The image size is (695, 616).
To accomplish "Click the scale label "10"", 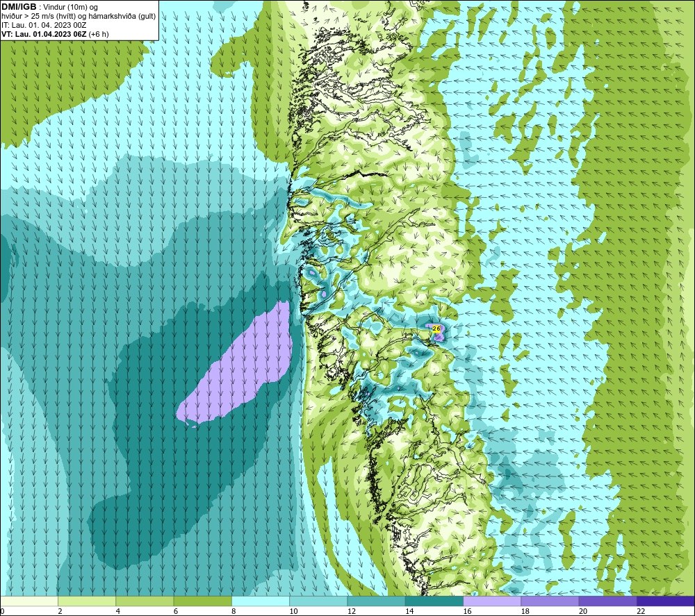I will 293,612.
